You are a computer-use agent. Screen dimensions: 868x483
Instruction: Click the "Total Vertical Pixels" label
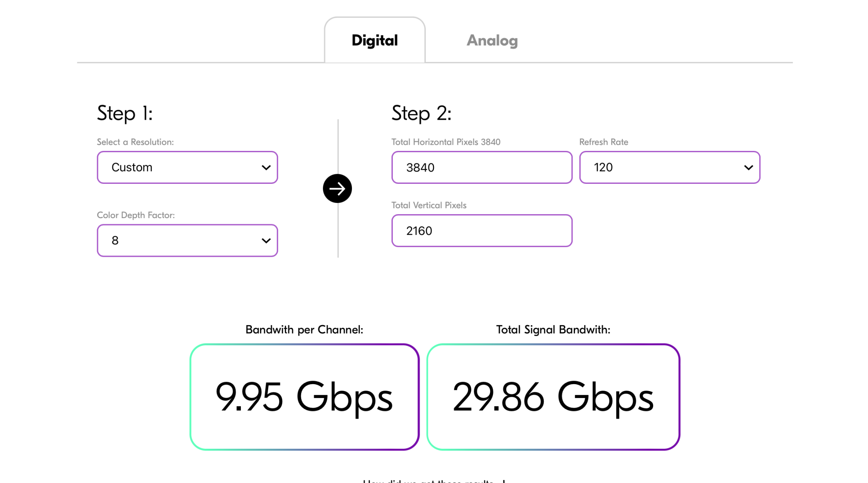point(428,205)
